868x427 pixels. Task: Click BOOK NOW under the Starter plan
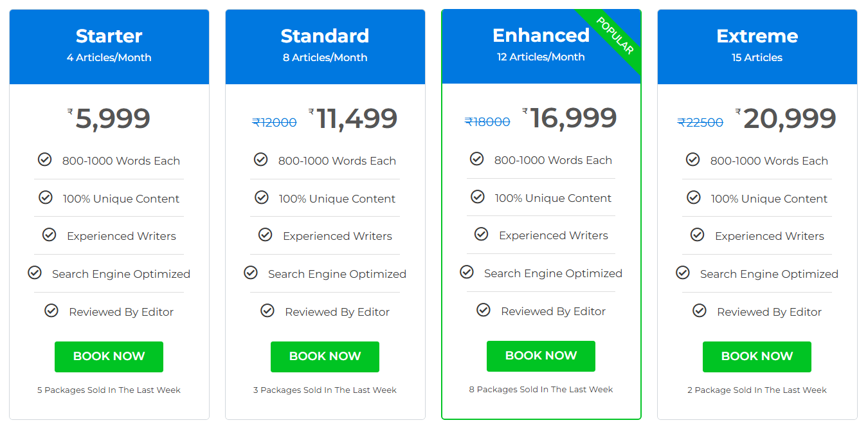click(109, 356)
